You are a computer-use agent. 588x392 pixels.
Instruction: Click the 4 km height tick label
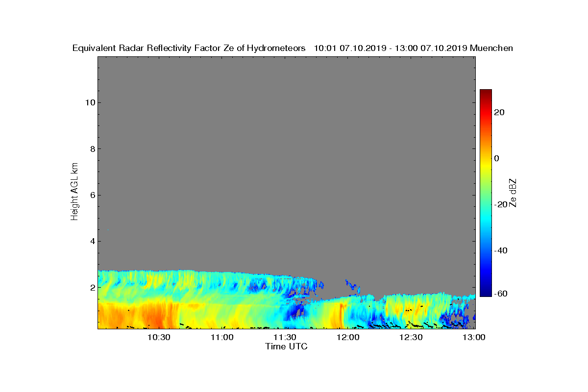[x=92, y=241]
